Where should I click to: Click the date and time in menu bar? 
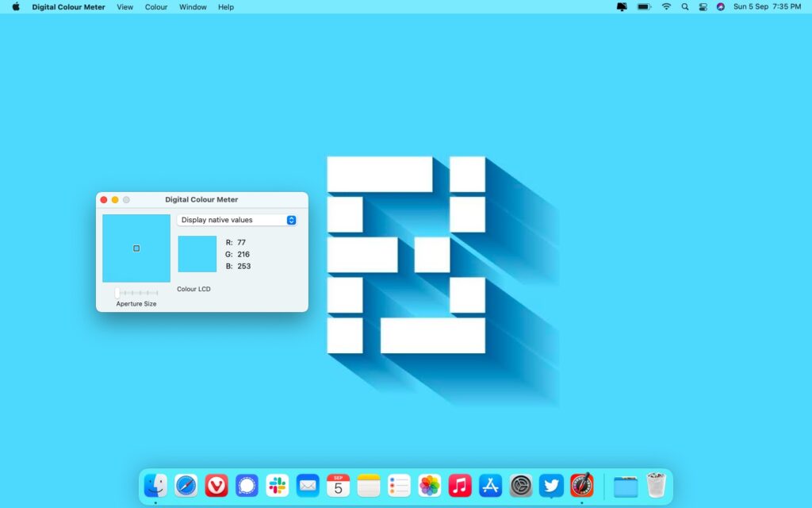[767, 7]
